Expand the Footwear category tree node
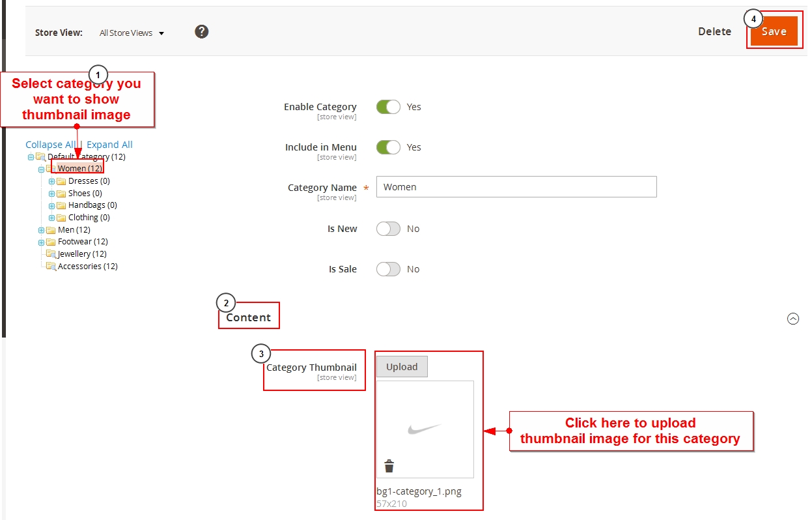The image size is (812, 520). point(41,242)
